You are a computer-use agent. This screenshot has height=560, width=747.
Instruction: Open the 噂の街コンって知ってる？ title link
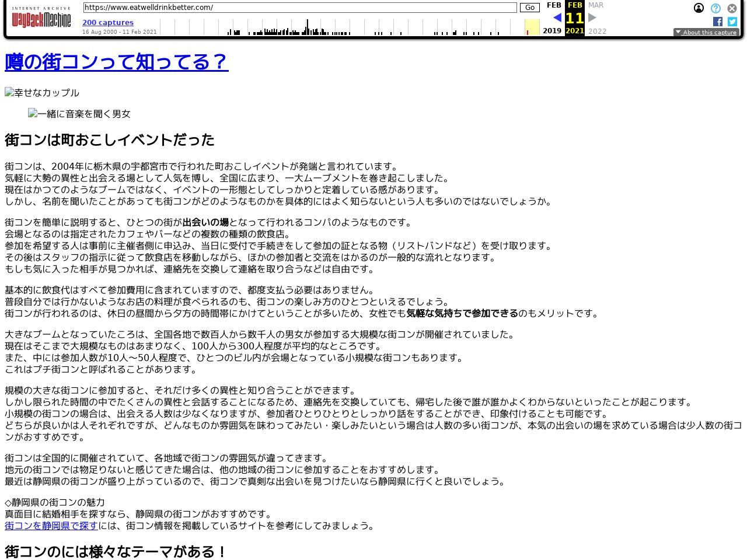[x=117, y=62]
